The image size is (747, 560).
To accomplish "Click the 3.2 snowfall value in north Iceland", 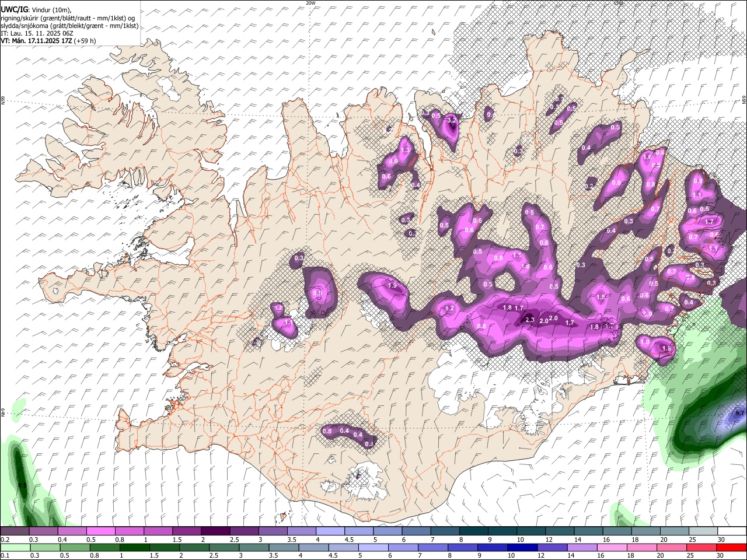I will click(451, 120).
